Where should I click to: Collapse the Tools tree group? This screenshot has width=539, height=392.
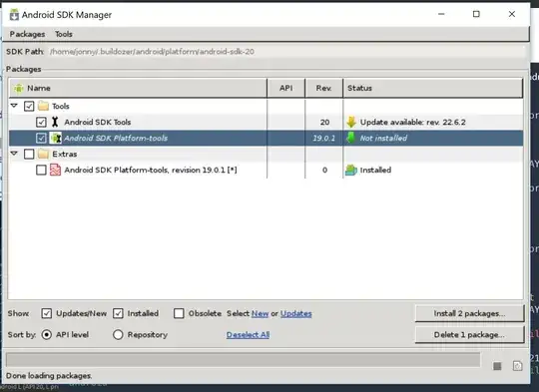coord(14,106)
